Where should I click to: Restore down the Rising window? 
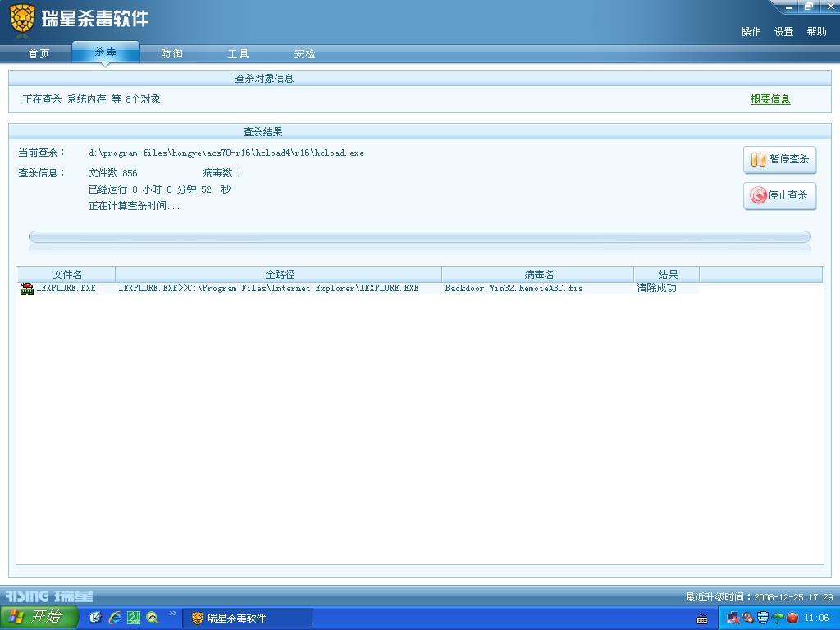click(809, 7)
